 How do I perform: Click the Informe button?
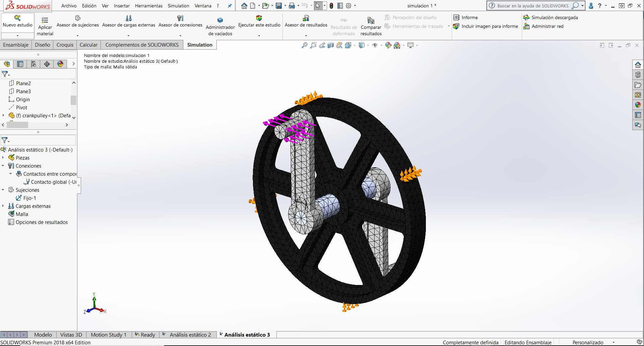coord(466,17)
